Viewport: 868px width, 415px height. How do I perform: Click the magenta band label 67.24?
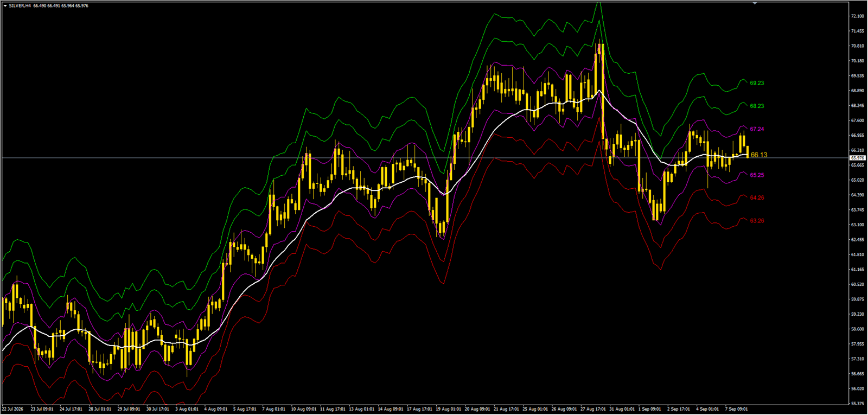click(757, 129)
